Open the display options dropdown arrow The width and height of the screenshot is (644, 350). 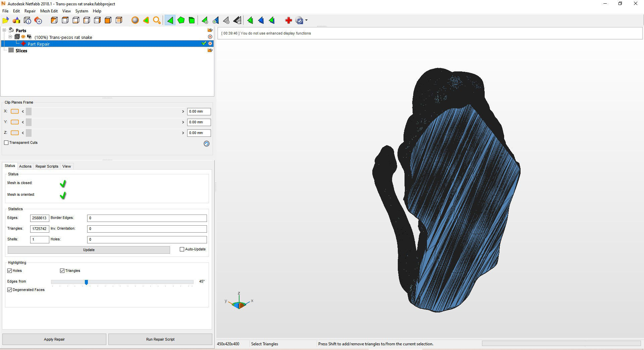click(306, 20)
